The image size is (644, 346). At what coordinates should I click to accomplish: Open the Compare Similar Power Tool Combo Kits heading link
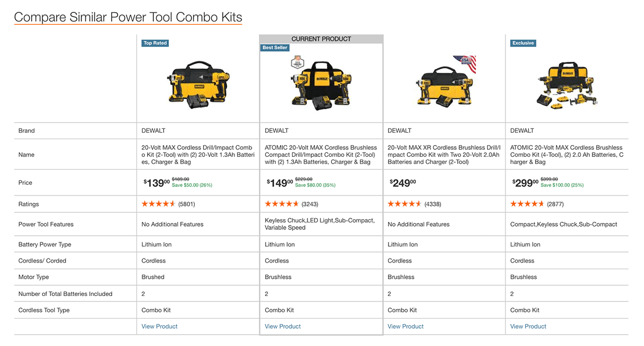click(128, 17)
